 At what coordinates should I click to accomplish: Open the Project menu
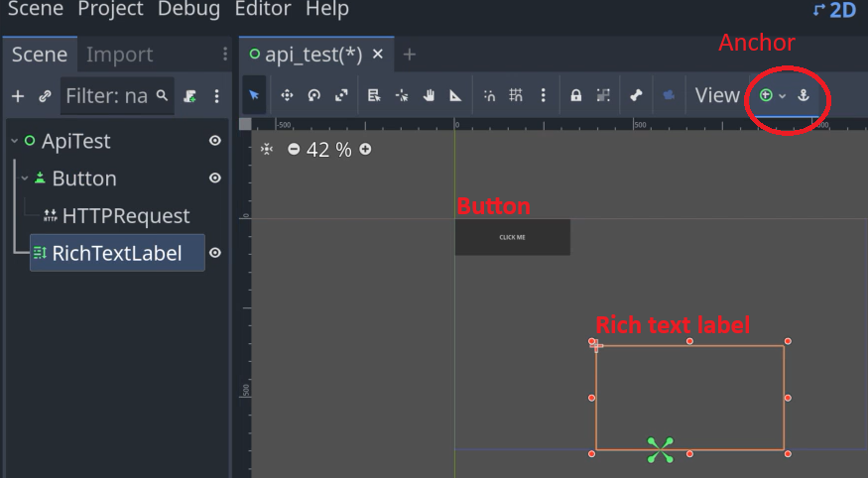point(110,9)
